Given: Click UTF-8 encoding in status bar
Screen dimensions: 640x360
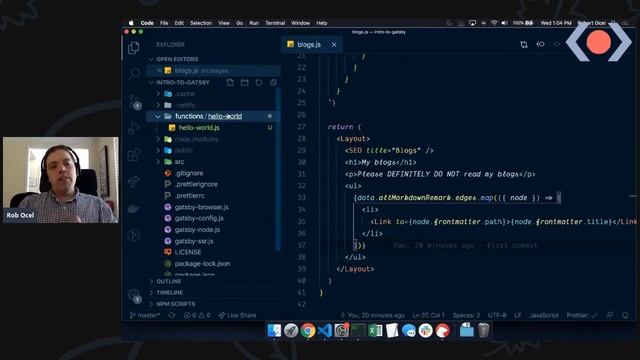Looking at the screenshot, I should point(497,315).
